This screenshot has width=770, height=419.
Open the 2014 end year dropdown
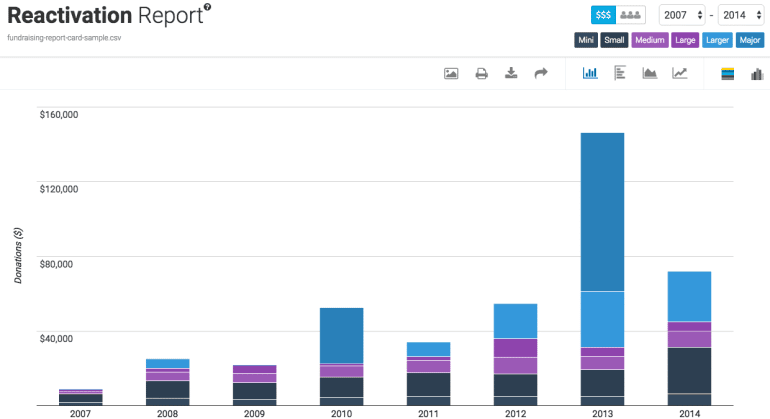click(741, 15)
